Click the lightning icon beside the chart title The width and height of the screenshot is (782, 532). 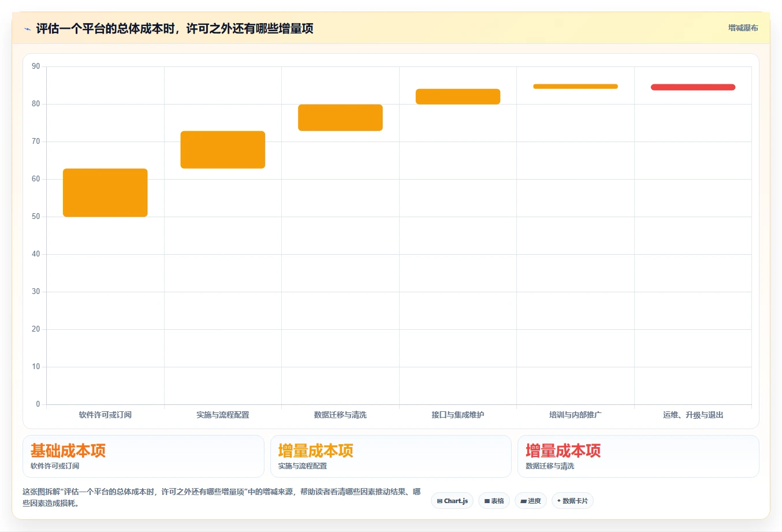pos(27,29)
